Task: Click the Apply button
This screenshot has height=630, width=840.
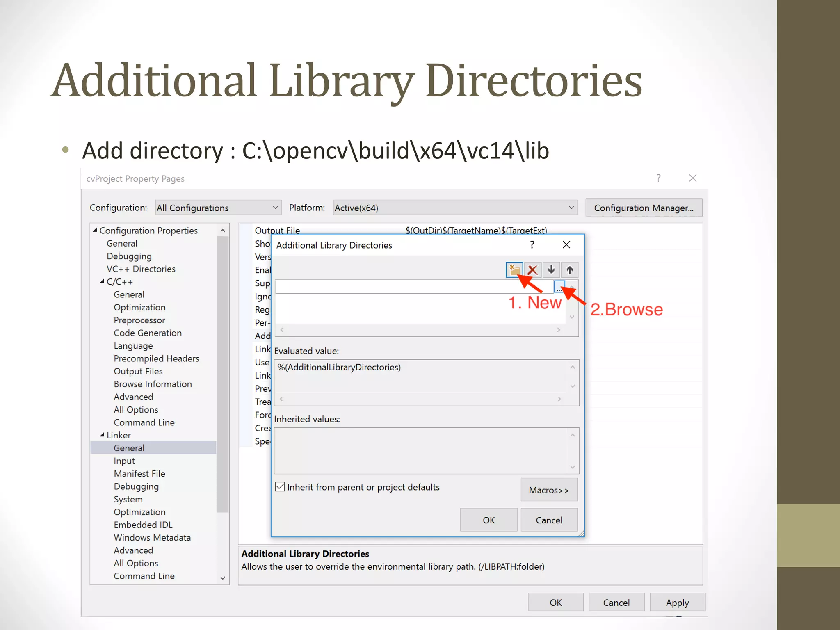Action: point(677,603)
